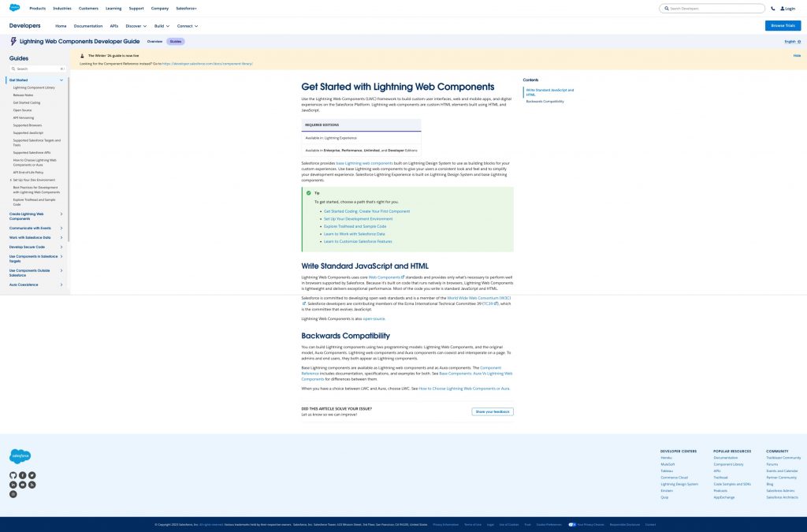
Task: Click the lightning bolt guide icon
Action: tap(13, 41)
